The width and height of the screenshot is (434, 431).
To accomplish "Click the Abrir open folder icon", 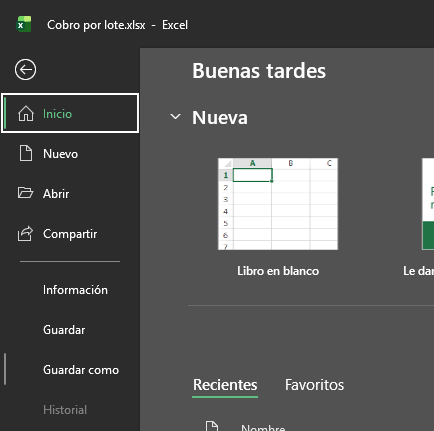I will pos(25,193).
